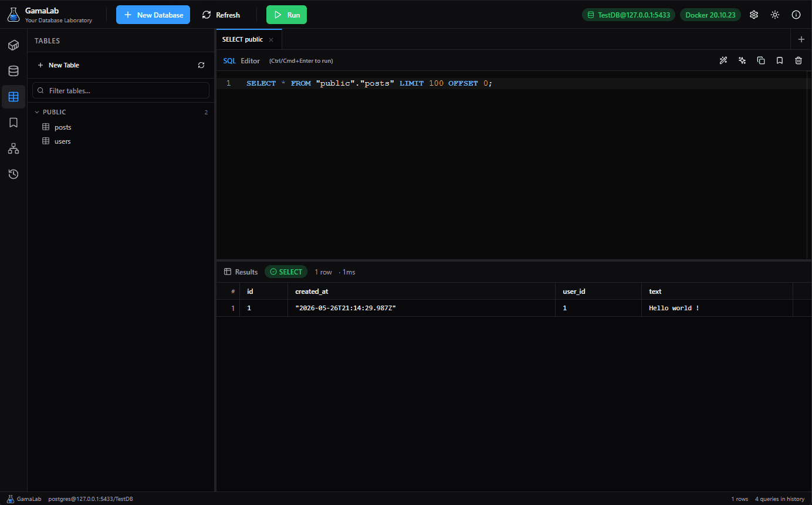Focus the Filter tables search field
The width and height of the screenshot is (812, 505).
click(x=121, y=90)
